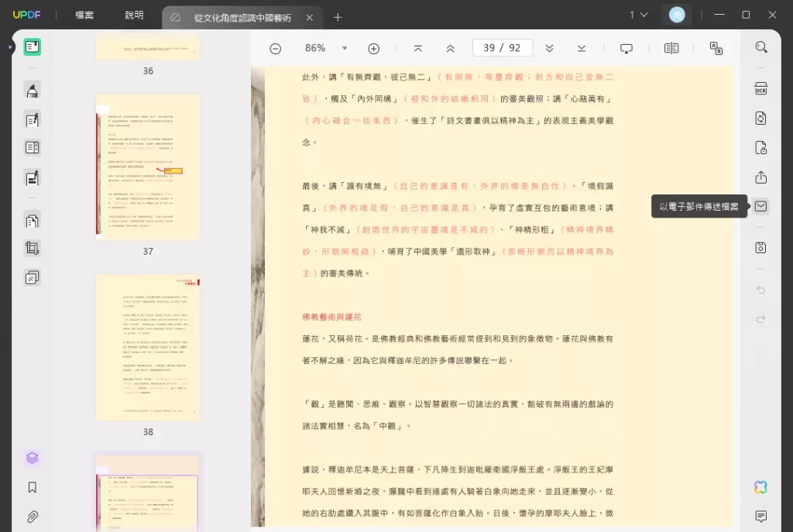Open the Fill & Sign tool
Screen dimensions: 793x532
point(33,178)
